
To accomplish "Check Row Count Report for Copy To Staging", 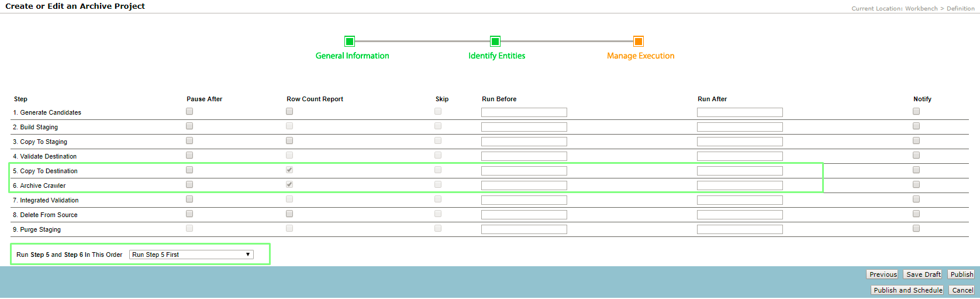I will pos(289,140).
